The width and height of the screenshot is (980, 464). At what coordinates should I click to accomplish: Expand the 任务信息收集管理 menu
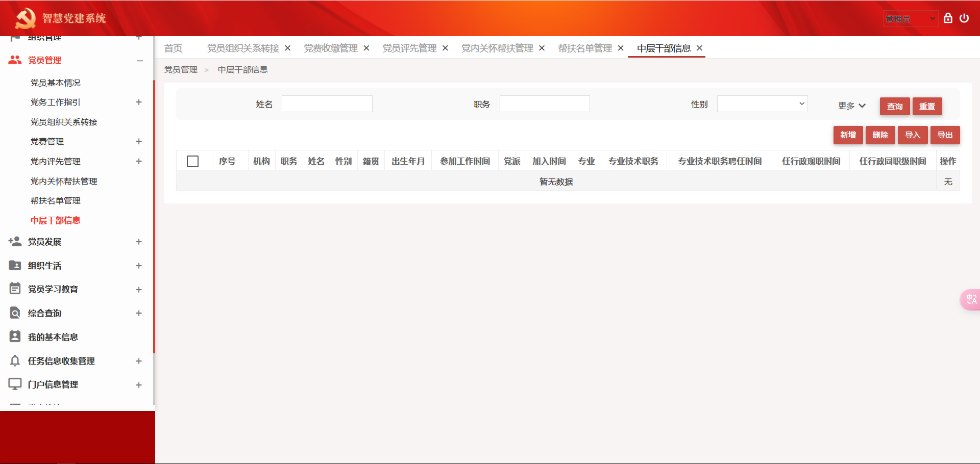(x=139, y=361)
